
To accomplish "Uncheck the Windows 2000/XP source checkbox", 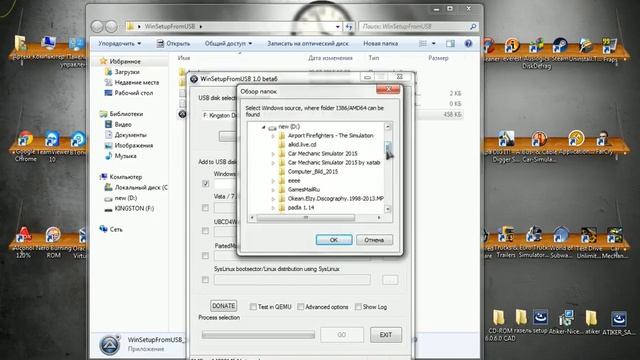I will pyautogui.click(x=205, y=184).
